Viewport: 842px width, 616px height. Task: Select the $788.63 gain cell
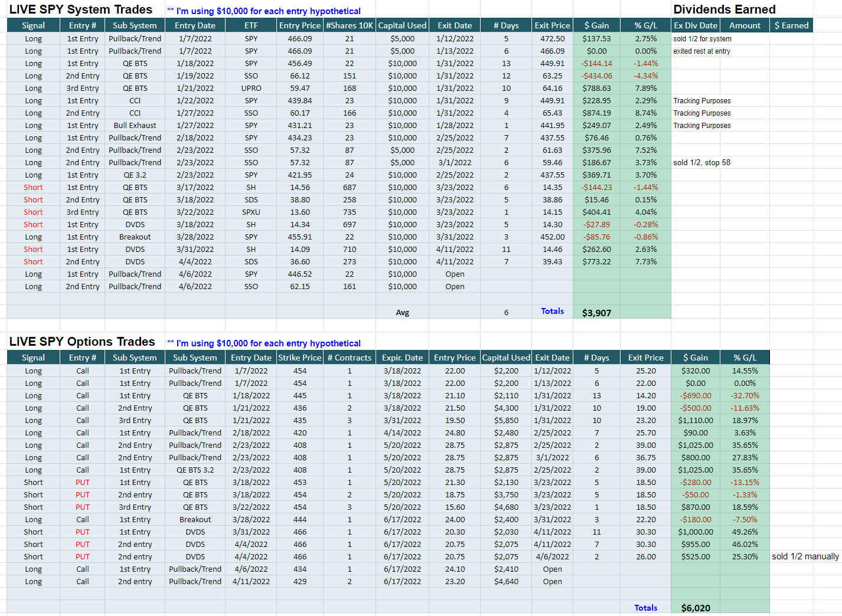click(596, 88)
